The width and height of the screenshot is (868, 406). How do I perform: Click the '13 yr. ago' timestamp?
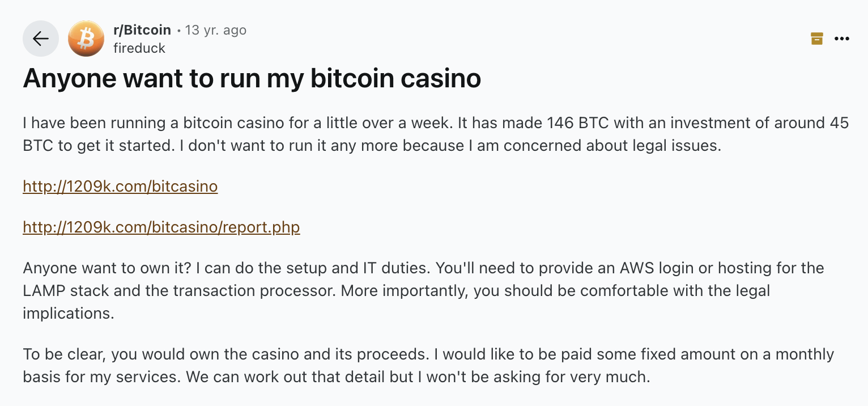point(215,29)
